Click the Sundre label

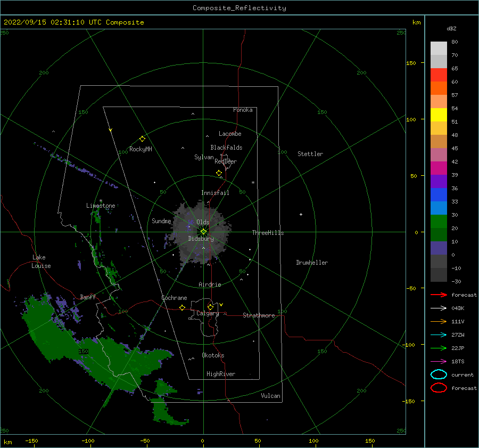coord(161,221)
